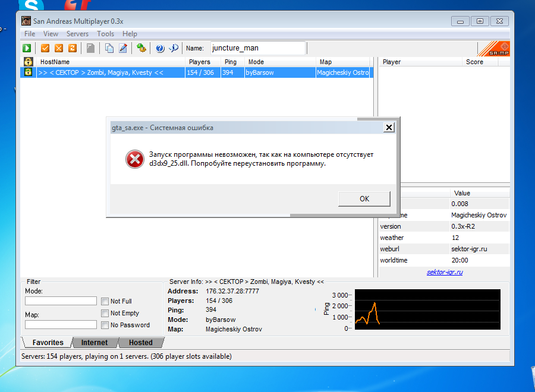This screenshot has width=535, height=392.
Task: Select the CEKTOP Zombi, Magiya, Kvesty server row
Action: (197, 72)
